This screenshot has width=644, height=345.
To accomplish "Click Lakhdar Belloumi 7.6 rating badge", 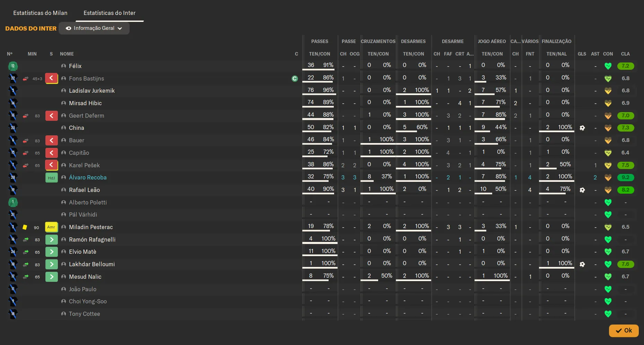I will pos(625,264).
